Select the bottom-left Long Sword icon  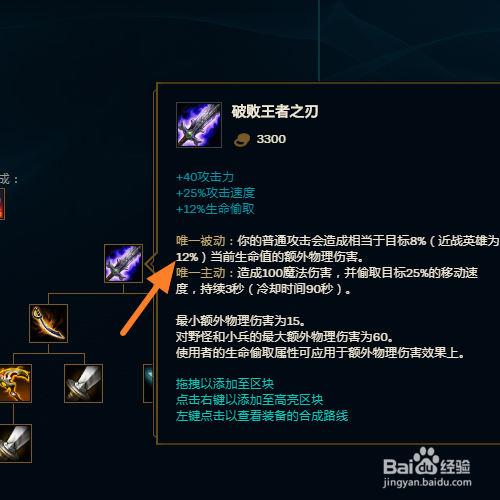(16, 443)
